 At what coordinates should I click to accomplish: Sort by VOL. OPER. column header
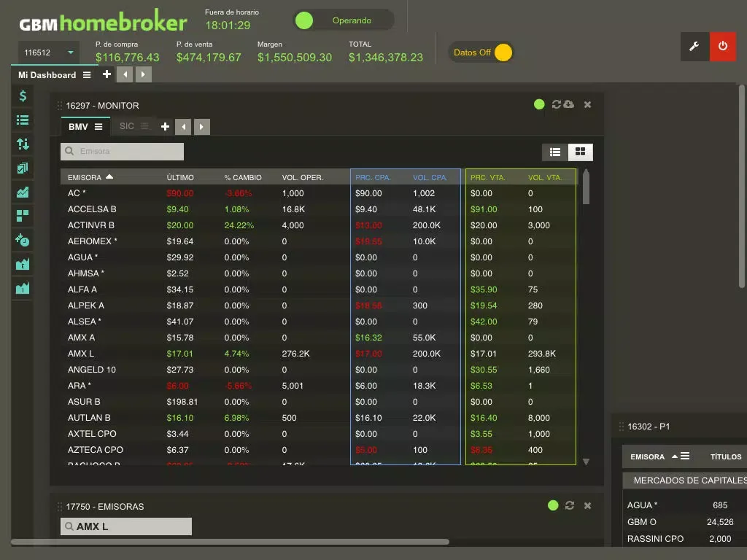click(x=303, y=178)
